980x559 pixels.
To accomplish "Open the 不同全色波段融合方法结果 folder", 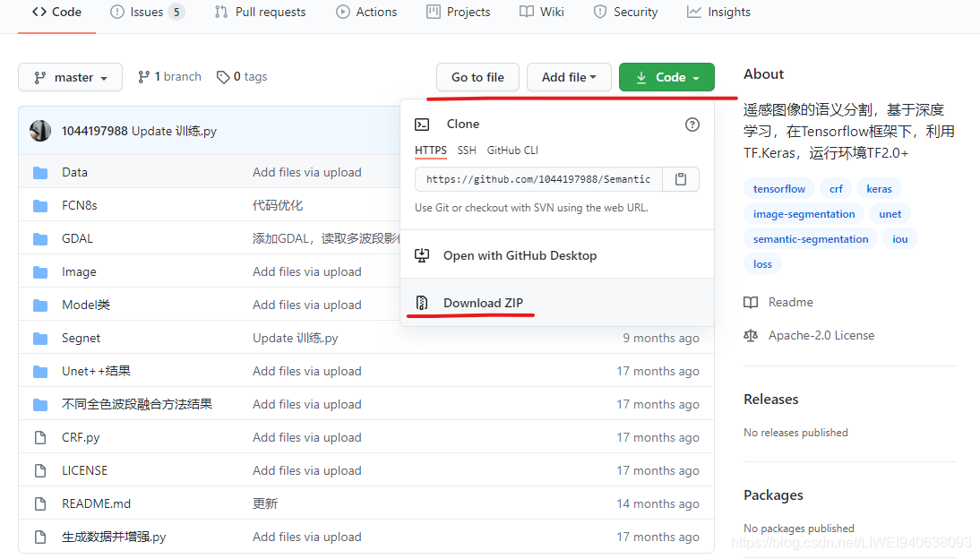I will pos(137,404).
